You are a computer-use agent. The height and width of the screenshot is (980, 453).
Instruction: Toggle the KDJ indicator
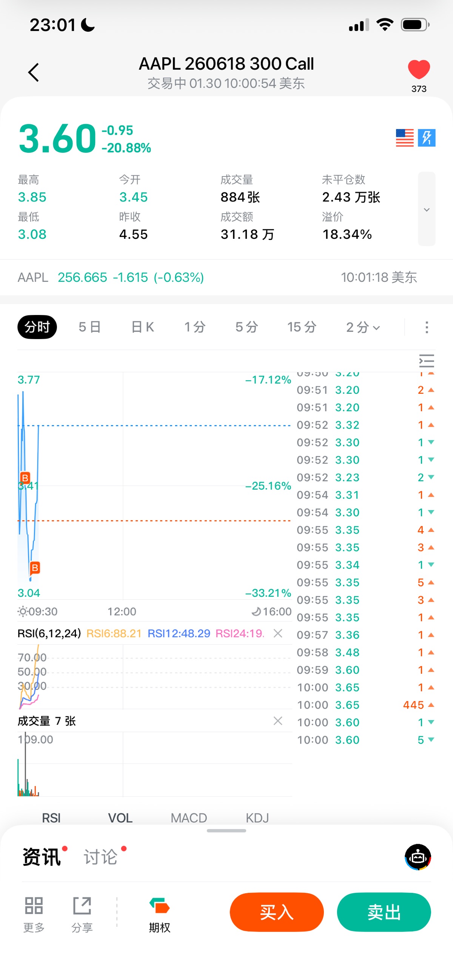click(x=257, y=817)
